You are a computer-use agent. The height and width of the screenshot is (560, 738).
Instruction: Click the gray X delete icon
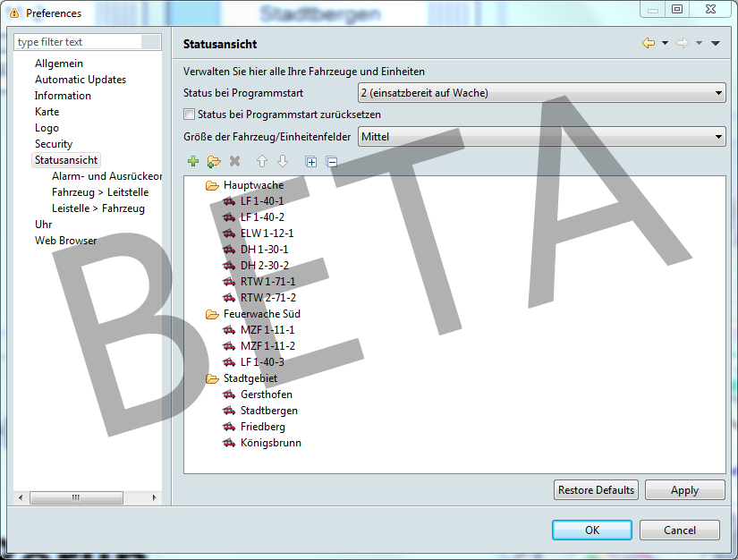pyautogui.click(x=234, y=162)
